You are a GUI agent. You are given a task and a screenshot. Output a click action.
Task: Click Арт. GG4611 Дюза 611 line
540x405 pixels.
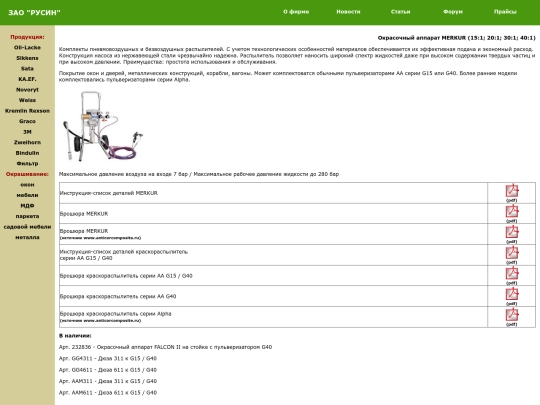(x=108, y=370)
